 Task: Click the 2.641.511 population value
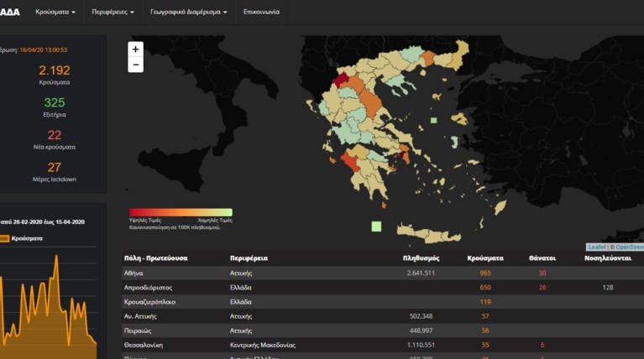(421, 273)
